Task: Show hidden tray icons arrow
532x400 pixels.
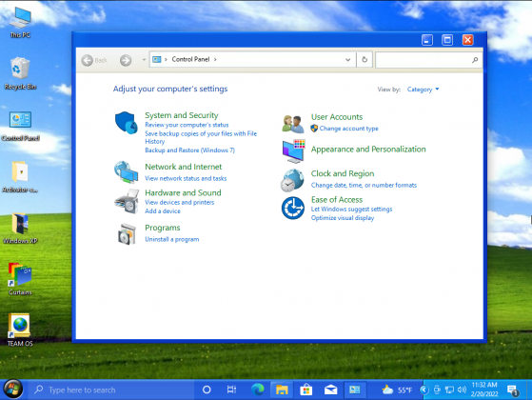Action: tap(424, 390)
